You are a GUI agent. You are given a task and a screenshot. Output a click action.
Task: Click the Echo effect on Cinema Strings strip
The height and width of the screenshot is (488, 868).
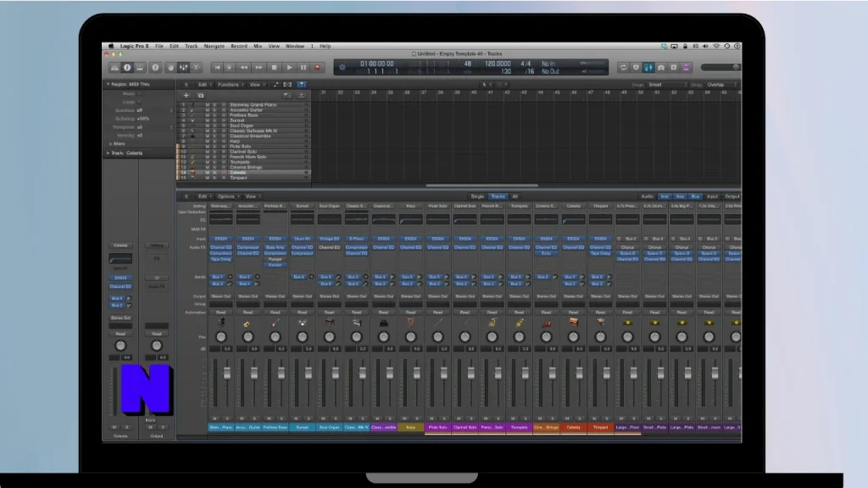coord(547,252)
